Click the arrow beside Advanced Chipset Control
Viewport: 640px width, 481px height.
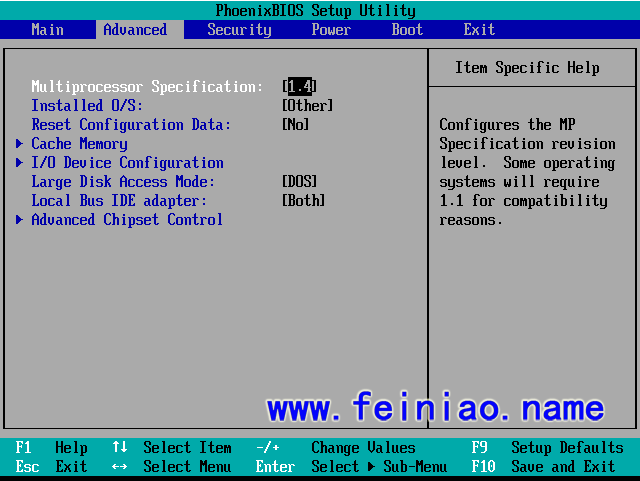(19, 220)
